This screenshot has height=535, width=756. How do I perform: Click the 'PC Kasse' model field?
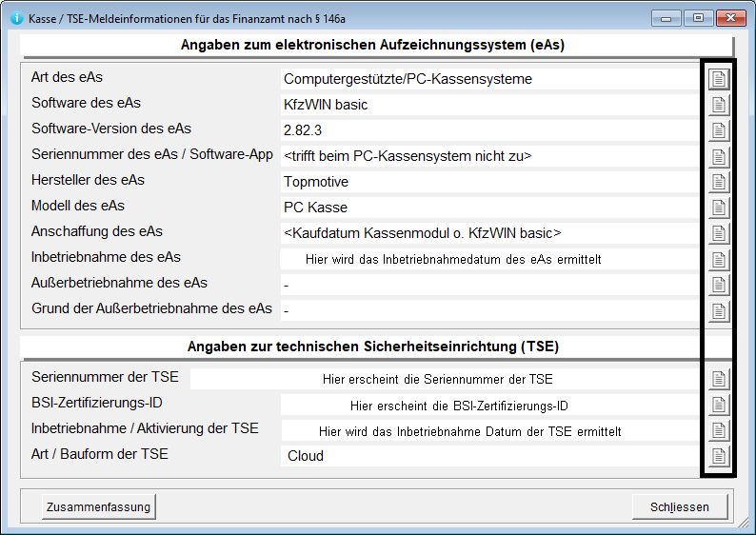click(489, 208)
